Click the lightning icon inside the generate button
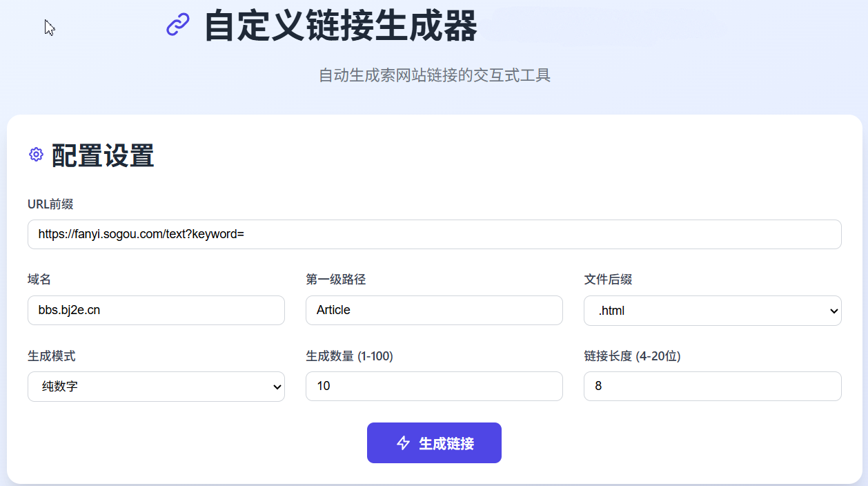868x486 pixels. (403, 443)
